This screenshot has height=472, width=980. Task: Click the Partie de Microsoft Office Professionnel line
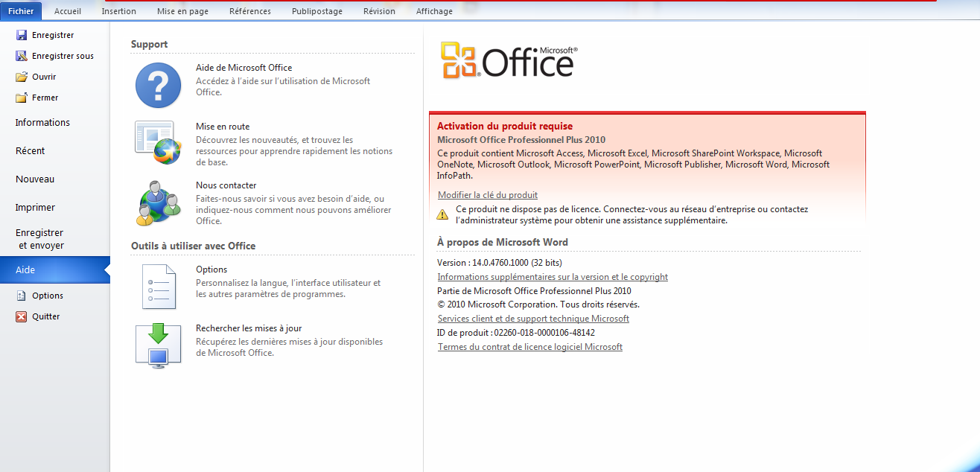tap(534, 291)
